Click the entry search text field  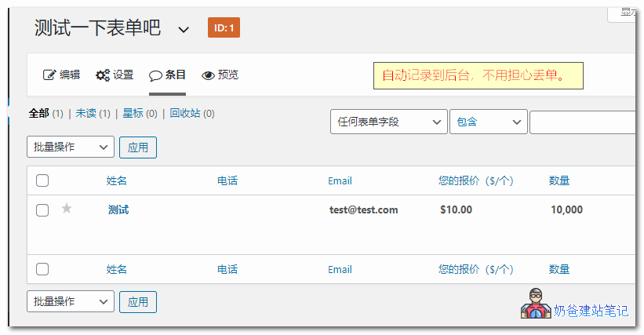point(582,122)
